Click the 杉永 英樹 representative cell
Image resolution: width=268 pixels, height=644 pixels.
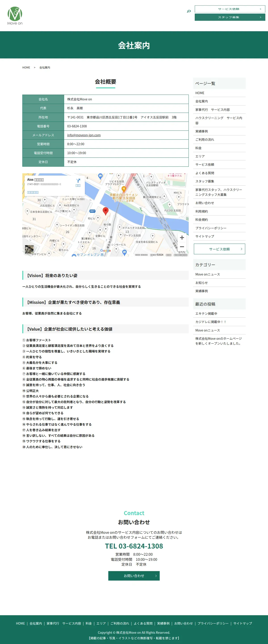tap(126, 108)
